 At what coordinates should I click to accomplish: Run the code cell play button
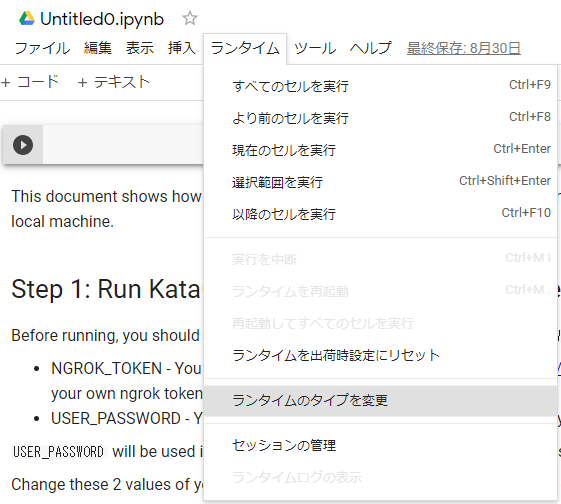coord(23,145)
